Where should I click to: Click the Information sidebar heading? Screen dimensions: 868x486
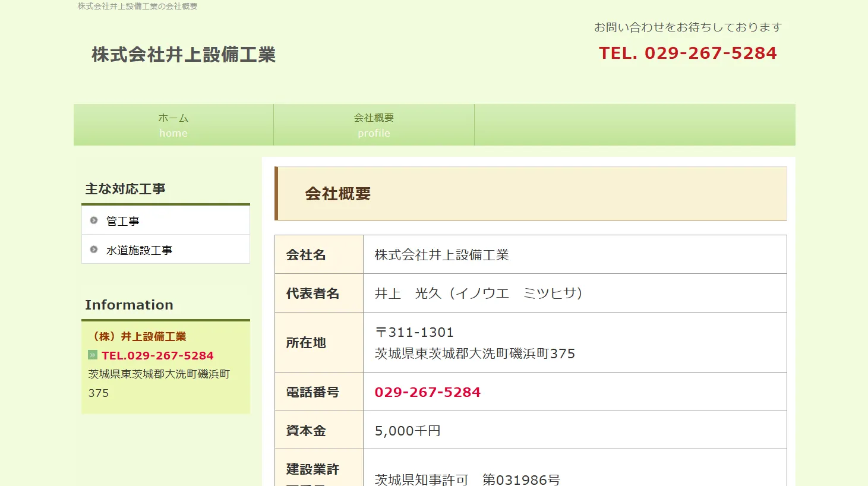click(x=129, y=305)
